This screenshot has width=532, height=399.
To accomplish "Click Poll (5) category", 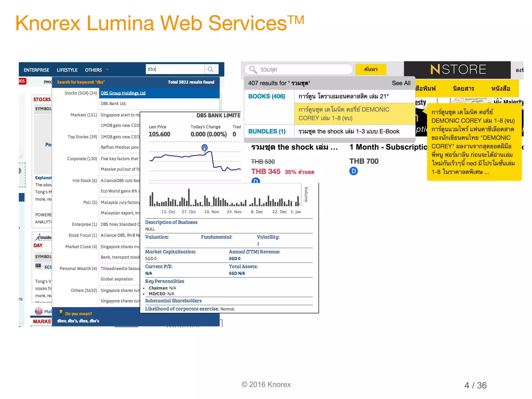I will click(x=90, y=202).
